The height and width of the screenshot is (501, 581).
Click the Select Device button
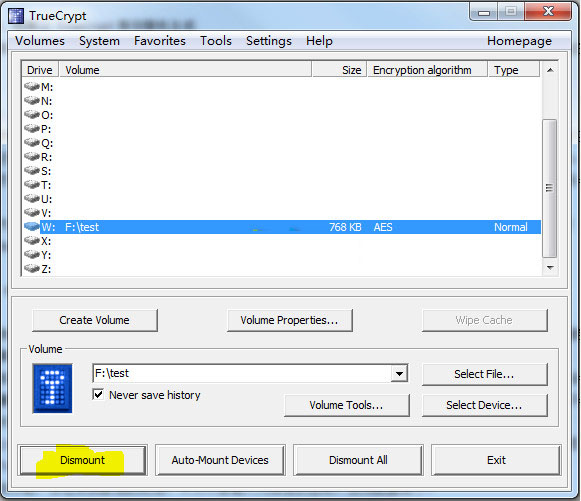[x=484, y=405]
